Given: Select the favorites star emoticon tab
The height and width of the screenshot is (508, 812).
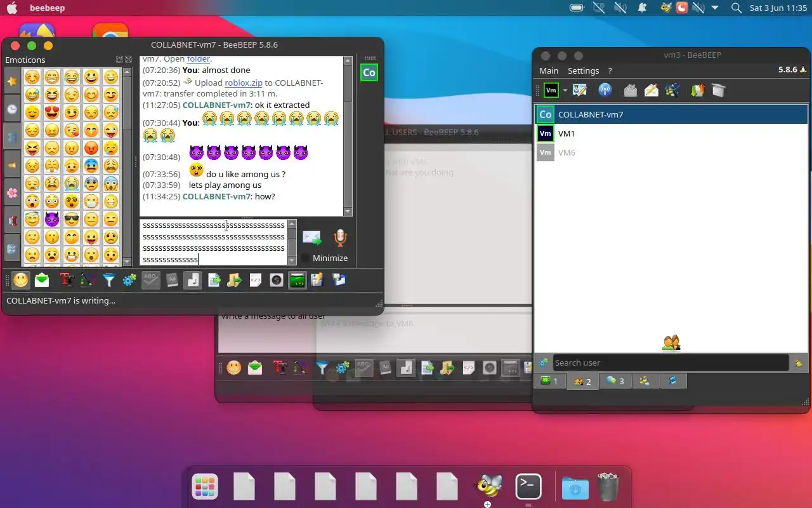Looking at the screenshot, I should tap(12, 81).
